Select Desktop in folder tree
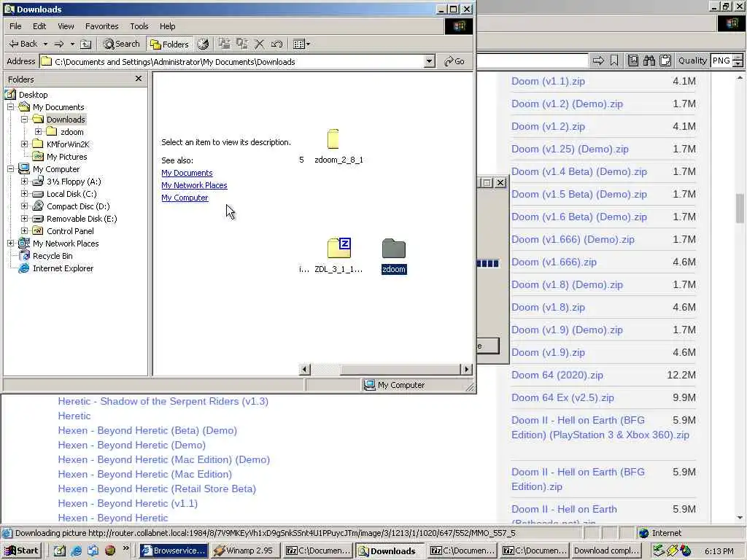The image size is (747, 560). point(33,95)
